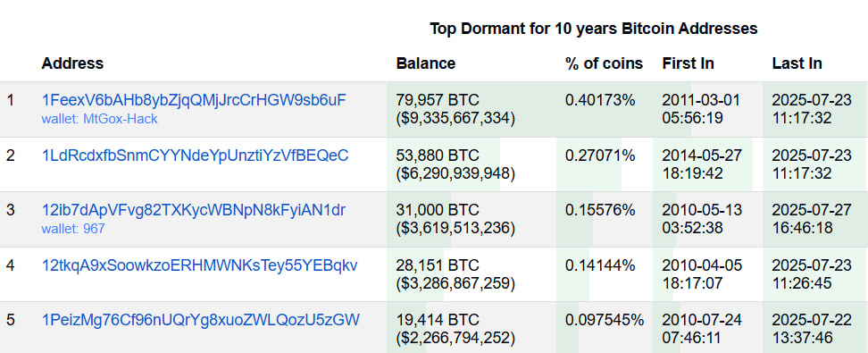Select the ($3,286,867,259) dollar value
Viewport: 868px width, 353px height.
455,283
